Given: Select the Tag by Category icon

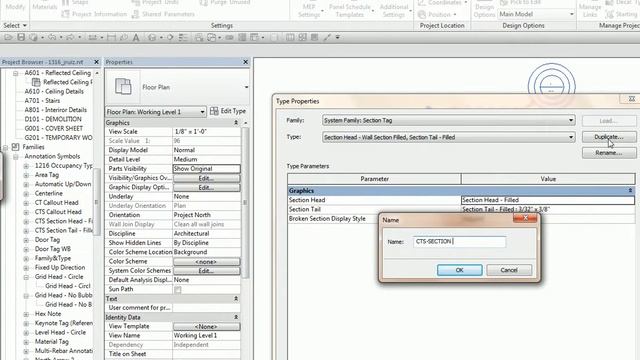Looking at the screenshot, I should [124, 37].
